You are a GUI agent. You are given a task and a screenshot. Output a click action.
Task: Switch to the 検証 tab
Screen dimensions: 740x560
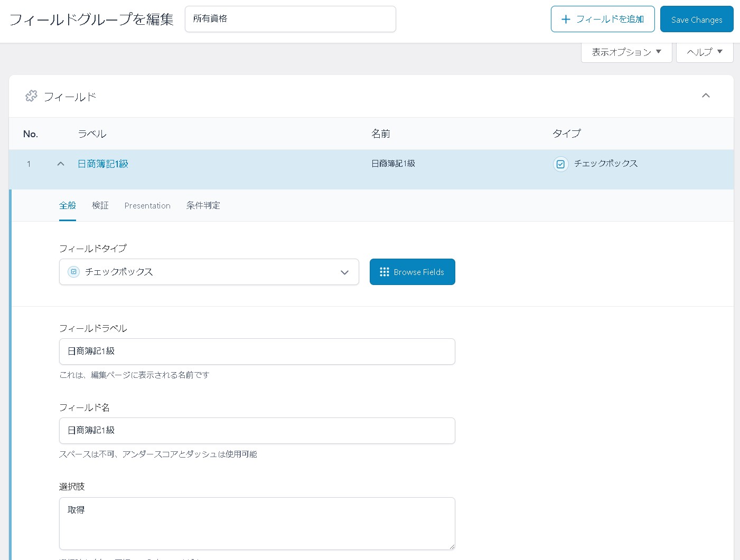100,205
